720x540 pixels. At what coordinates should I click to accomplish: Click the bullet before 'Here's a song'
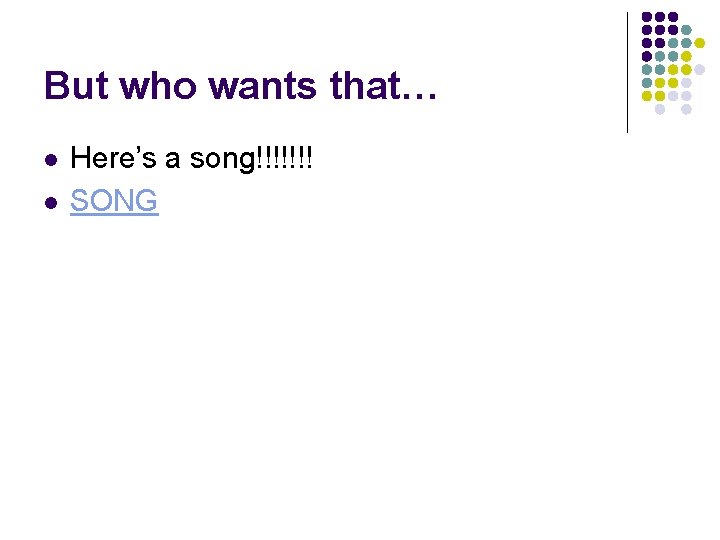[50, 159]
